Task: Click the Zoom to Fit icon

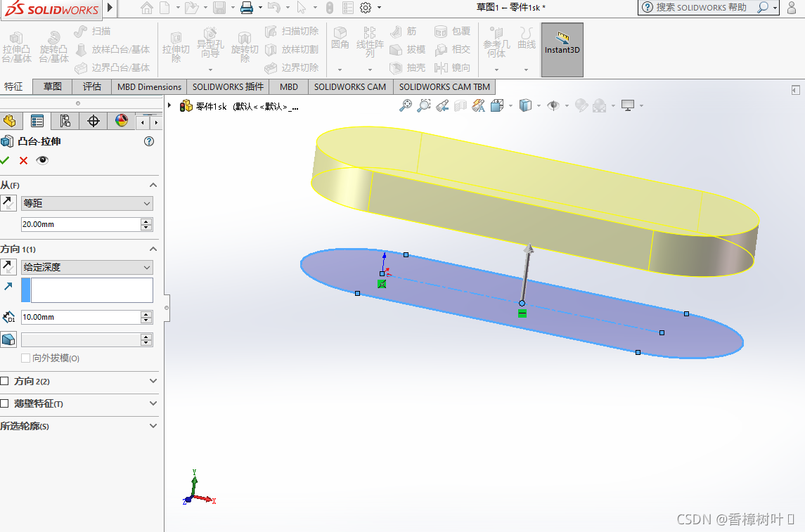Action: (x=406, y=105)
